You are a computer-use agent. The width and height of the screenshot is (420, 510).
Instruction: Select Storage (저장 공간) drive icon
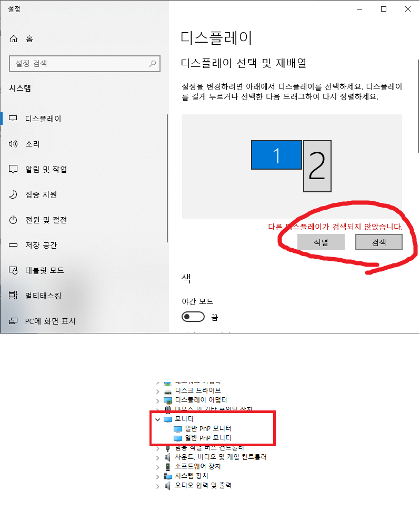[13, 245]
